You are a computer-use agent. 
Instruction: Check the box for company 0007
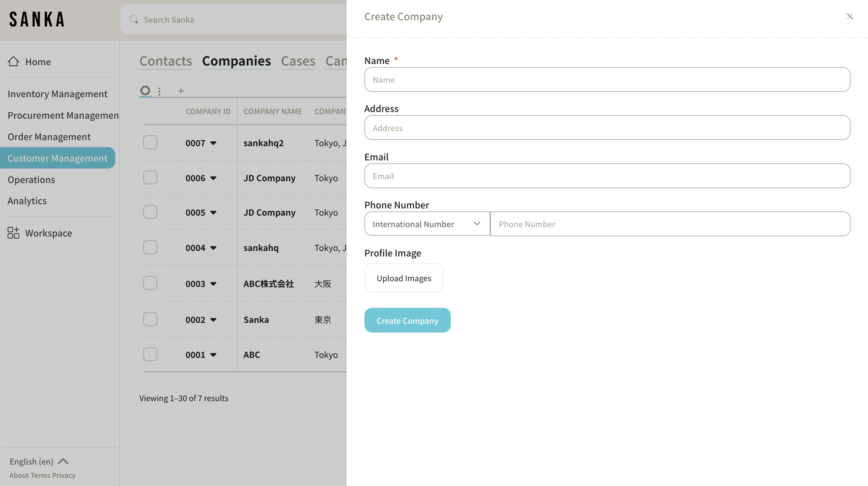150,142
